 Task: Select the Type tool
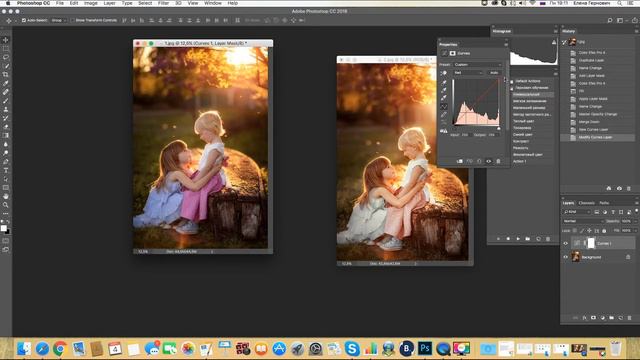tap(6, 170)
